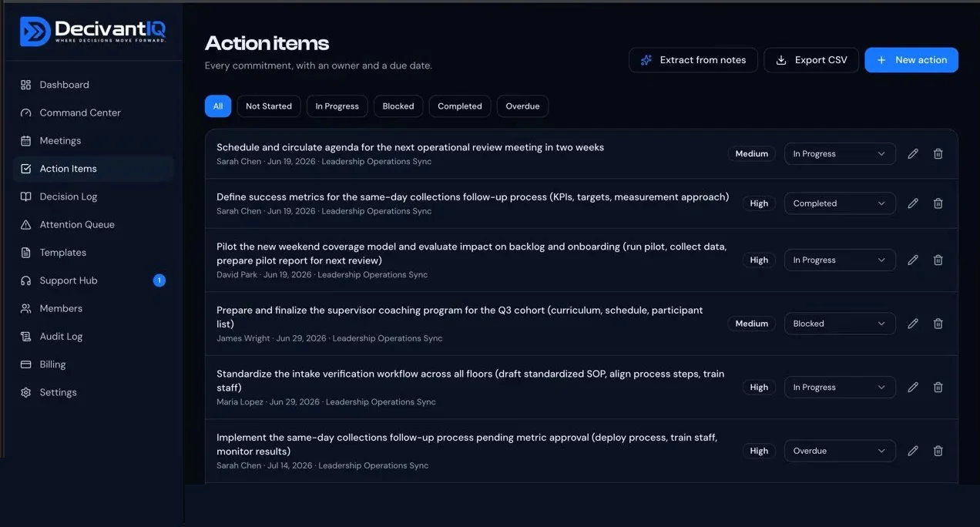980x527 pixels.
Task: Delete the intake verification workflow item
Action: click(x=938, y=387)
